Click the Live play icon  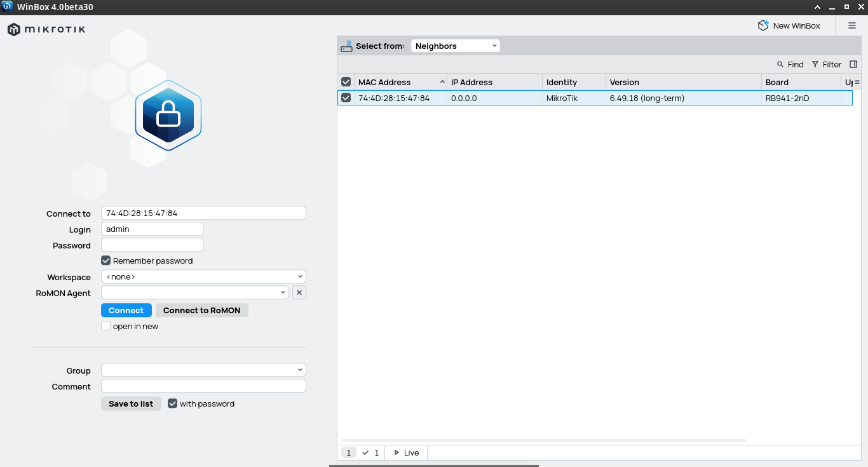[397, 452]
